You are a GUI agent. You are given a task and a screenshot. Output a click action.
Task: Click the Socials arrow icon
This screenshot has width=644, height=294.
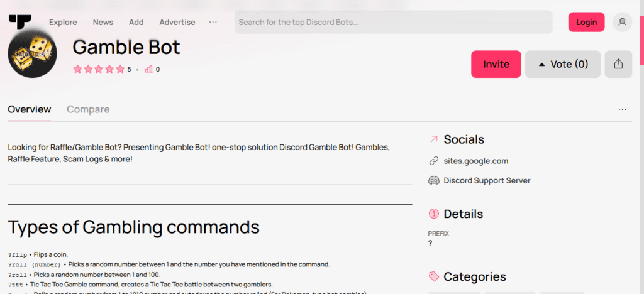[433, 139]
